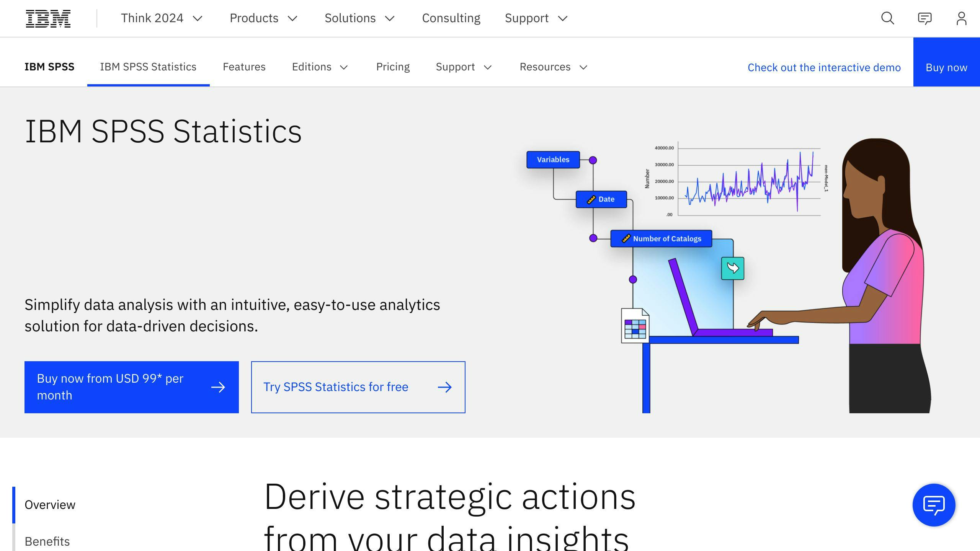980x551 pixels.
Task: Open the chat icon in top bar
Action: click(x=924, y=18)
